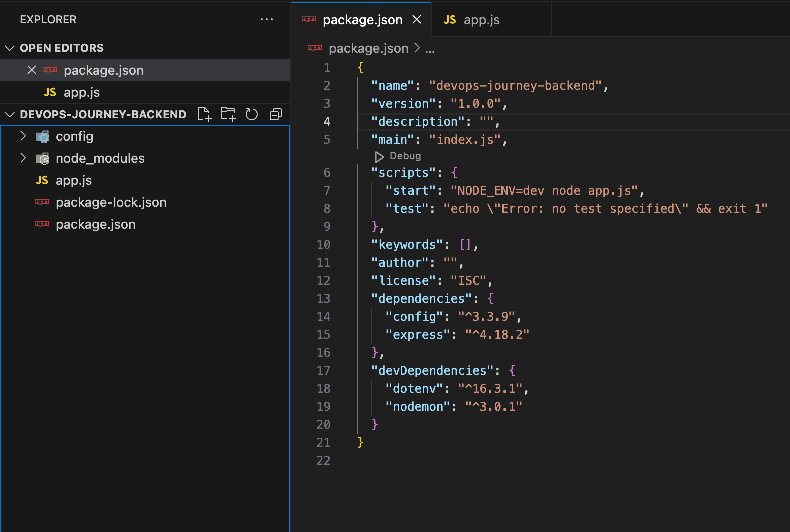Collapse the DEVOPS-JOURNEY-BACKEND section
The height and width of the screenshot is (532, 790).
pos(10,114)
